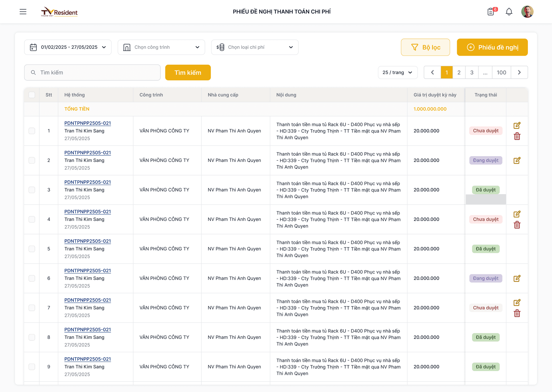The width and height of the screenshot is (552, 392).
Task: Expand the Chọn loại chi phí dropdown
Action: pos(255,47)
